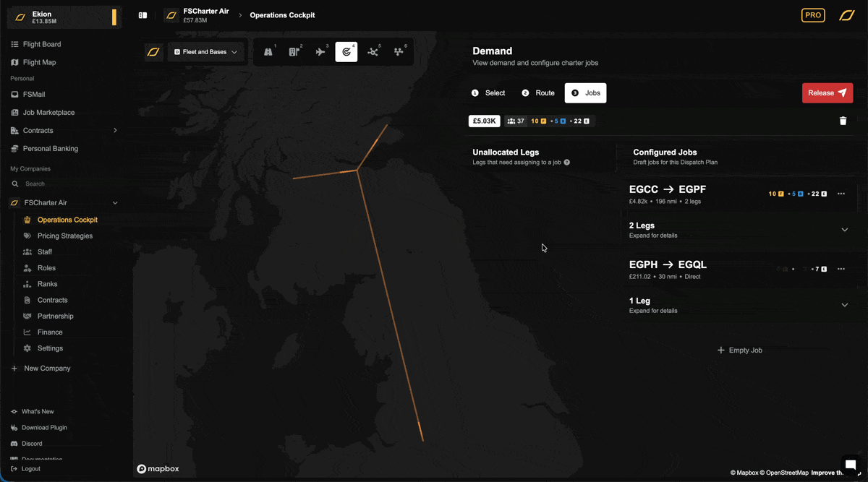The height and width of the screenshot is (482, 868).
Task: Add an Empty Job
Action: tap(739, 350)
